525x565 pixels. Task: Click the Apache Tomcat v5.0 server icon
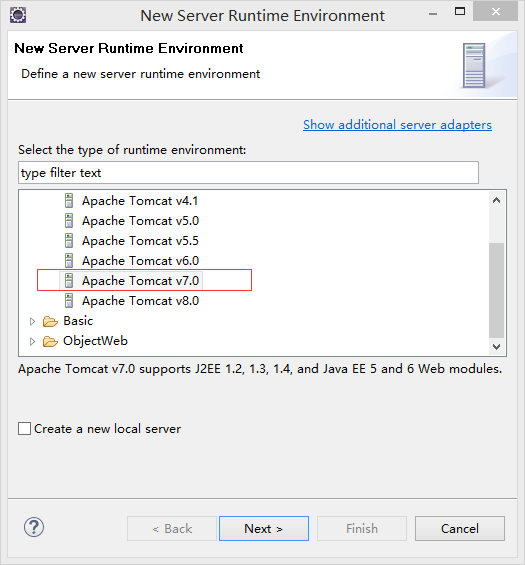(69, 221)
